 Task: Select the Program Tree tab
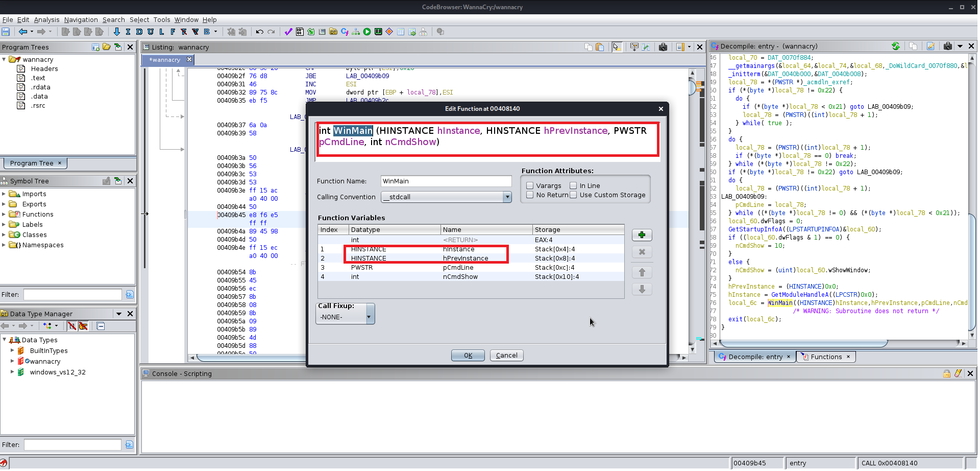pos(35,163)
